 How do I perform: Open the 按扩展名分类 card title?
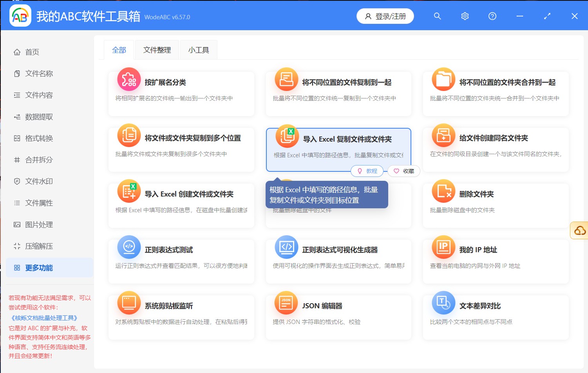[x=165, y=82]
